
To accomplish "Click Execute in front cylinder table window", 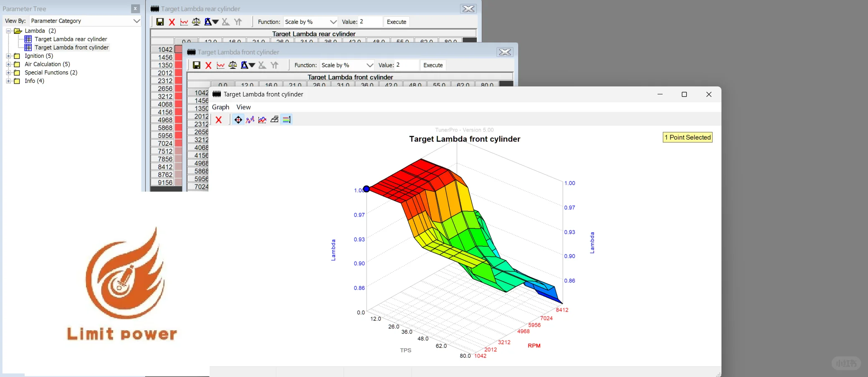I will coord(433,65).
